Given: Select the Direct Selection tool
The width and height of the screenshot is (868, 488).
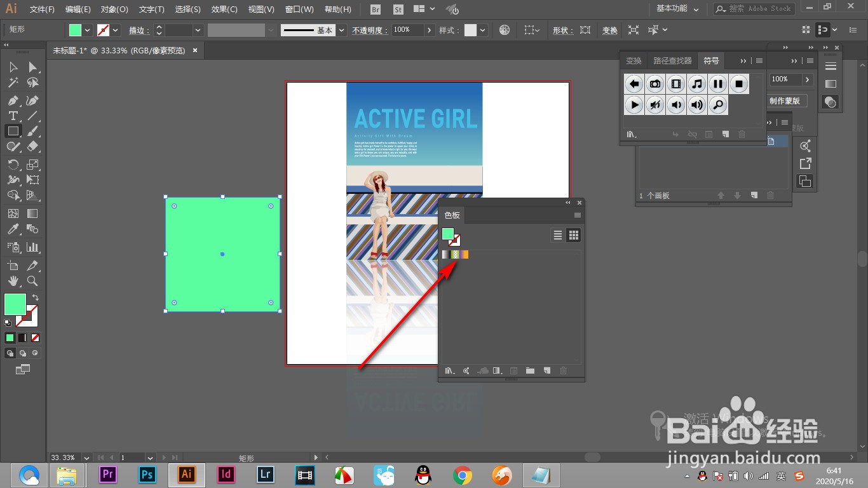Looking at the screenshot, I should [x=32, y=67].
